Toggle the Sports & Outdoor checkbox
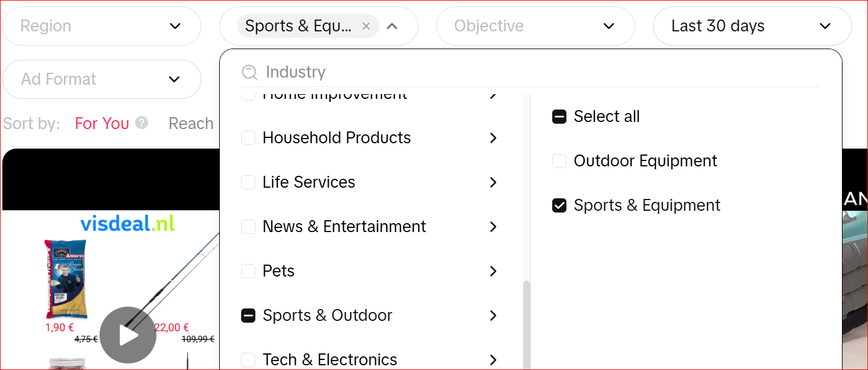 click(248, 316)
